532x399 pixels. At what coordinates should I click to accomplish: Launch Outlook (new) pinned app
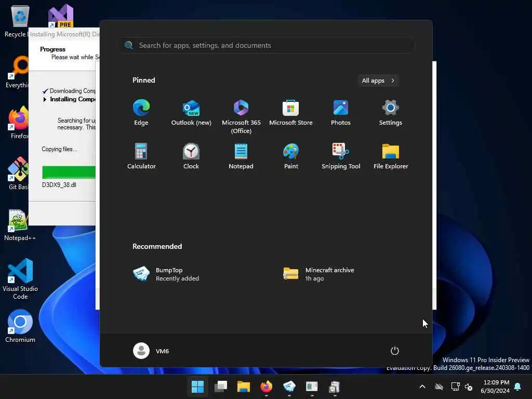coord(191,113)
